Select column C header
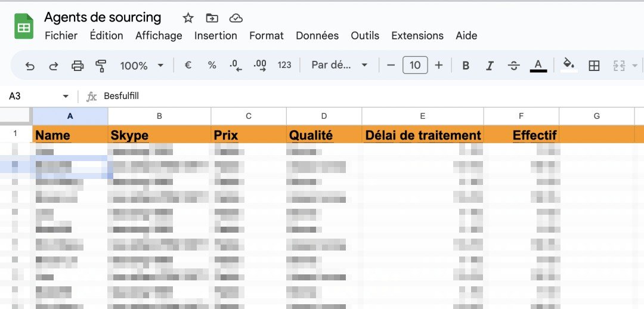 click(249, 116)
